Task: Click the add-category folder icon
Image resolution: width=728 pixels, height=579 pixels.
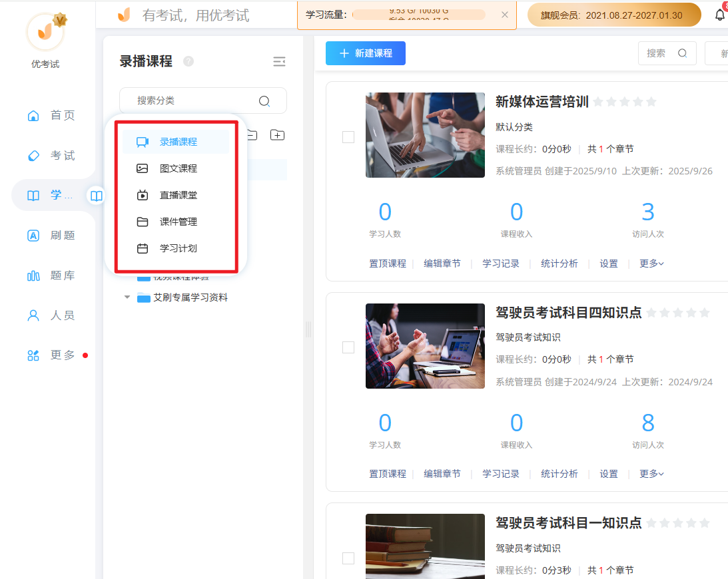Action: click(x=277, y=134)
